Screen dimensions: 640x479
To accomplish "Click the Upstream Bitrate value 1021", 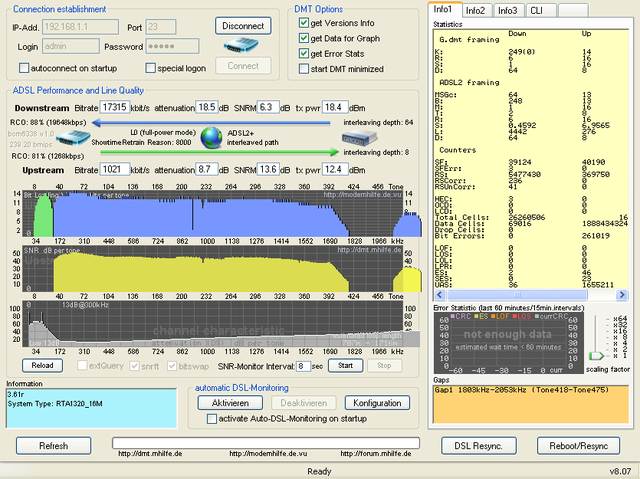I will (115, 169).
